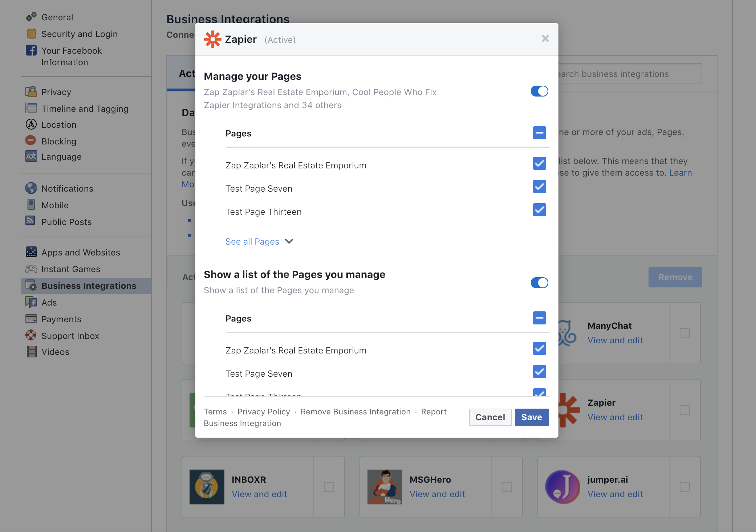Click the Zapier logo in dialog header
756x532 pixels.
tap(212, 39)
